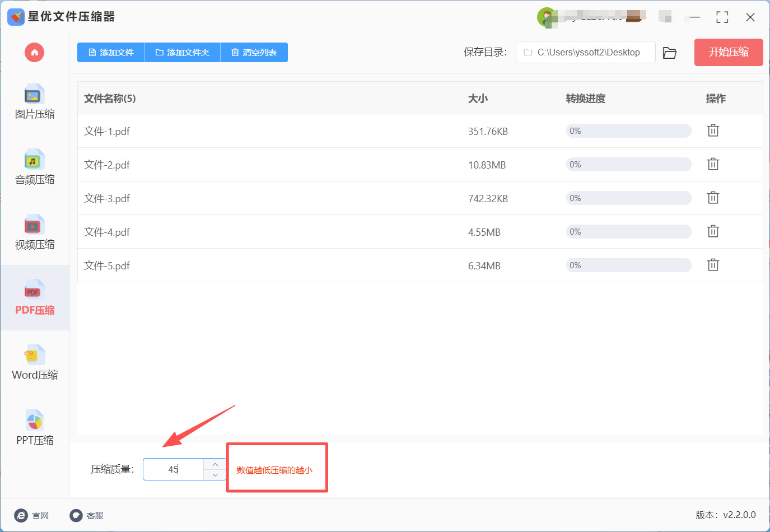Click the progress bar of 文件-3.pdf
Screen dimensions: 770x532
point(629,198)
